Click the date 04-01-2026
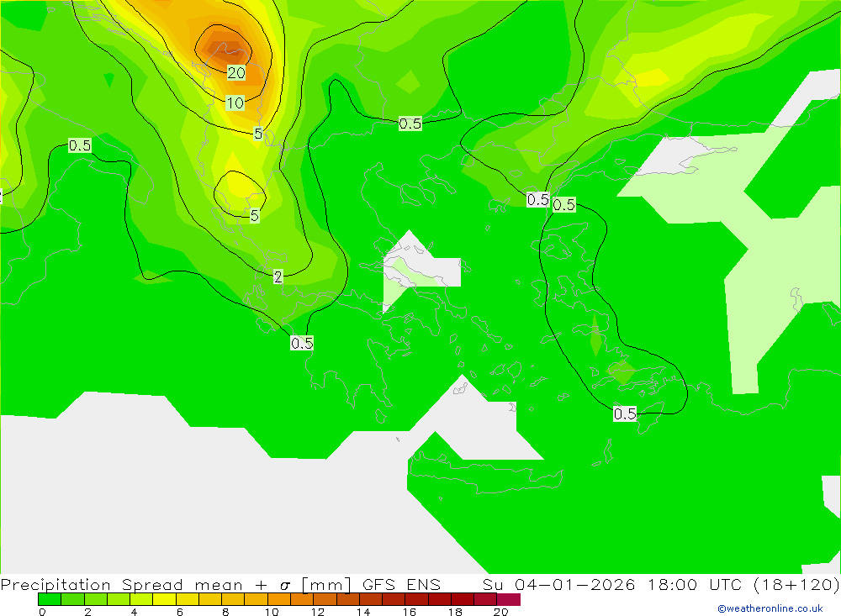This screenshot has height=616, width=841. [575, 585]
